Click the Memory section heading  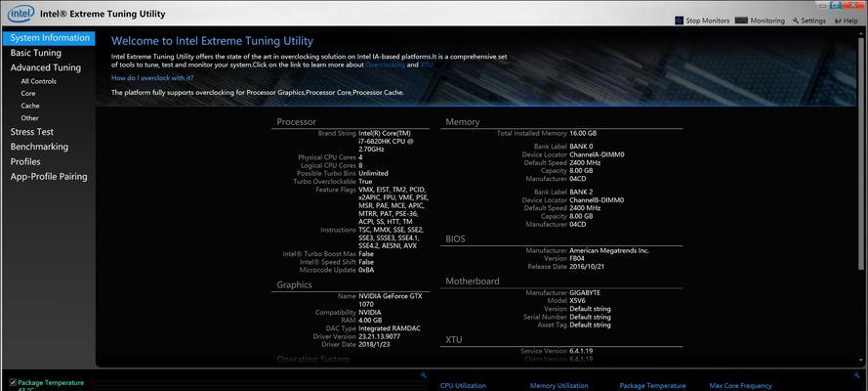462,122
